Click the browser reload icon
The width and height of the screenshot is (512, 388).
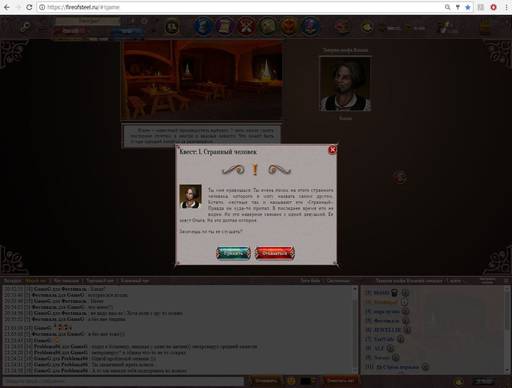(x=29, y=7)
